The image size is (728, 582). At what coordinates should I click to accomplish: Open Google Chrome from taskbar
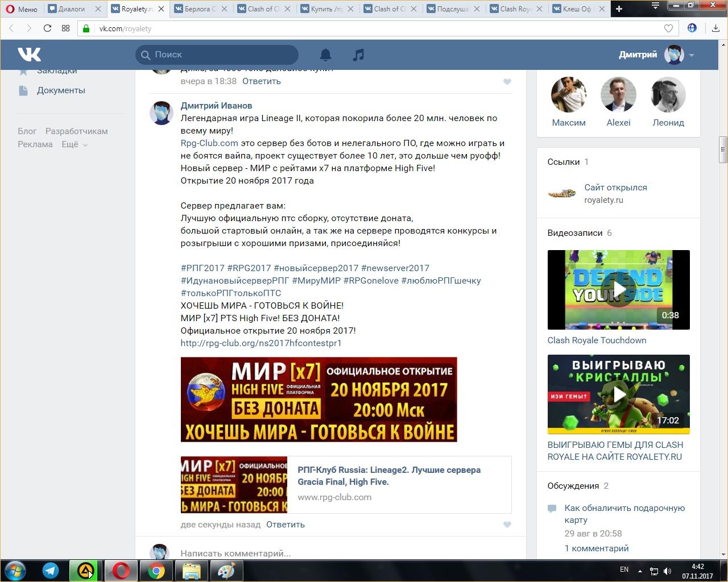pyautogui.click(x=156, y=571)
